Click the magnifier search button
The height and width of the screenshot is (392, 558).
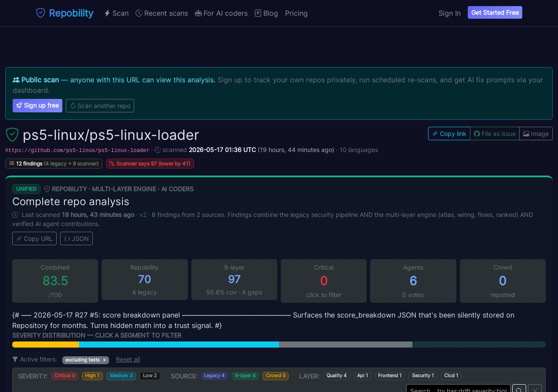519,388
